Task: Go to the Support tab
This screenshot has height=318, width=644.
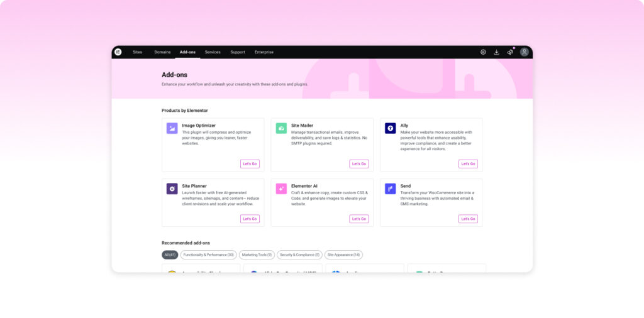Action: pyautogui.click(x=238, y=52)
